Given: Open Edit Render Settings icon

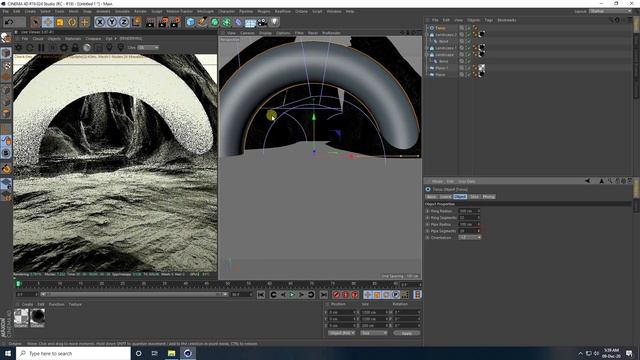Looking at the screenshot, I should pyautogui.click(x=176, y=22).
